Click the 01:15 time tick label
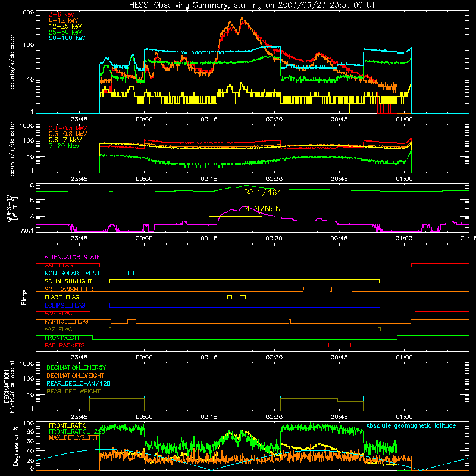 click(x=468, y=239)
